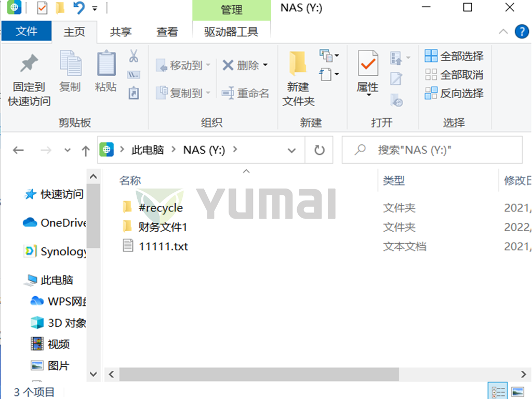Viewport: 532px width, 399px height.
Task: Open the address bar dropdown arrow
Action: 292,150
